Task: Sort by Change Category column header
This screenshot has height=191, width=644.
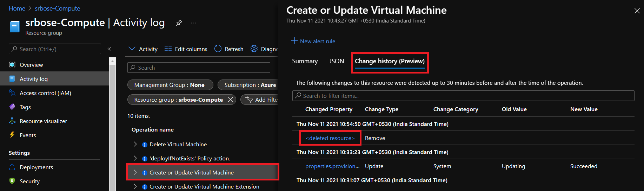Action: (x=456, y=109)
